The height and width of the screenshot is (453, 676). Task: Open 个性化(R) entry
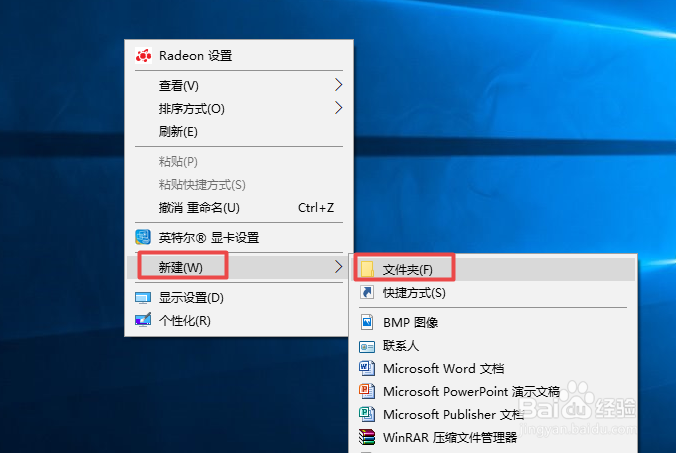(x=239, y=320)
